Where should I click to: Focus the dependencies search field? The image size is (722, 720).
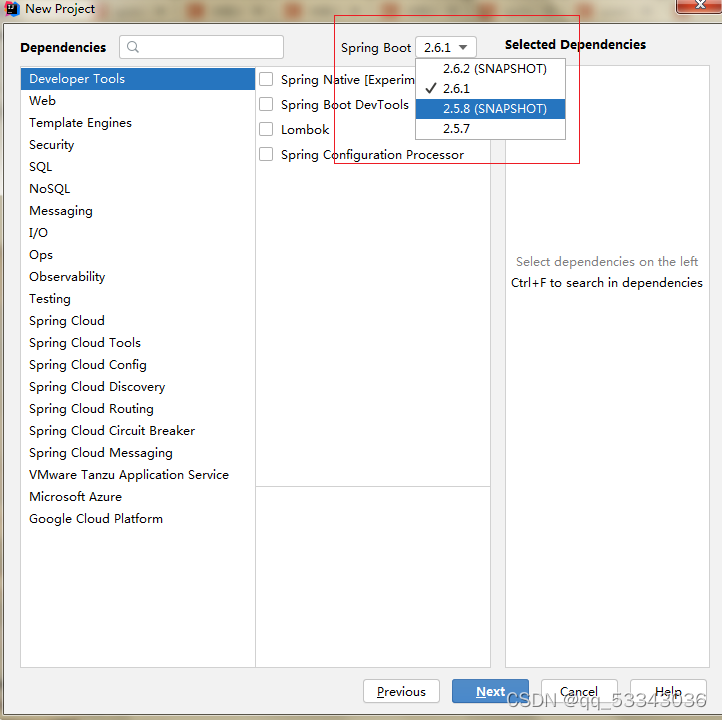[x=201, y=47]
